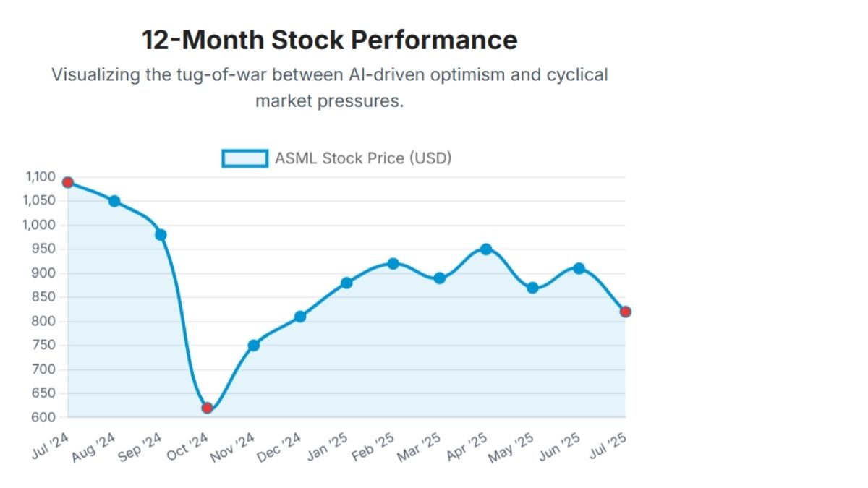Select the Sep '24 data point

pyautogui.click(x=161, y=235)
